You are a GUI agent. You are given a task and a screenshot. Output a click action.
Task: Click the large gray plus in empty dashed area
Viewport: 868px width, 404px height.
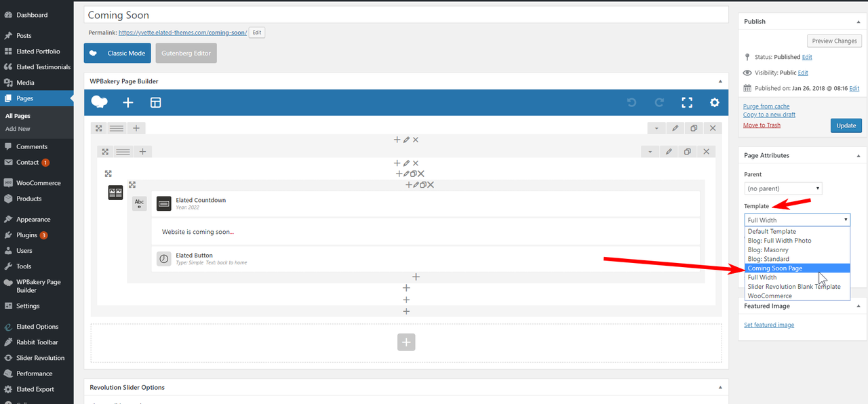(x=406, y=342)
